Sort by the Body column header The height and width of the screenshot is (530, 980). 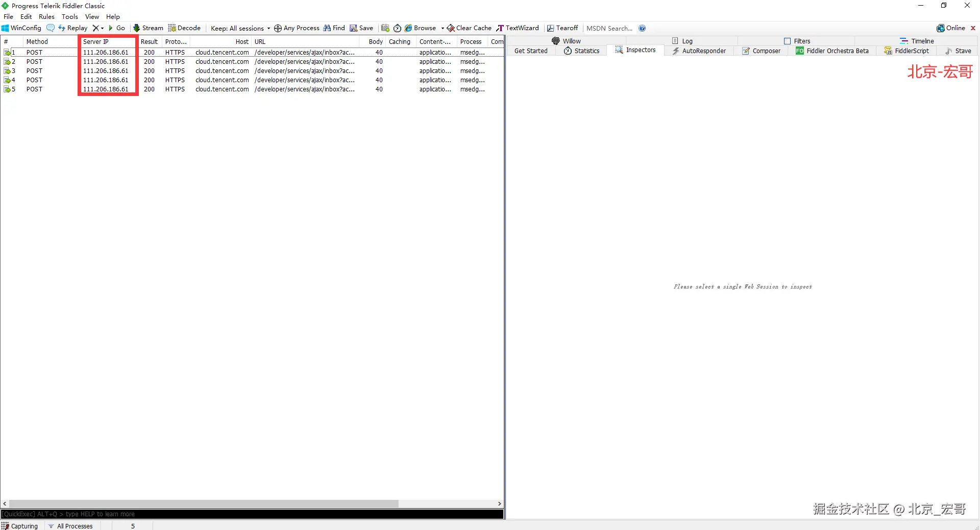tap(373, 41)
